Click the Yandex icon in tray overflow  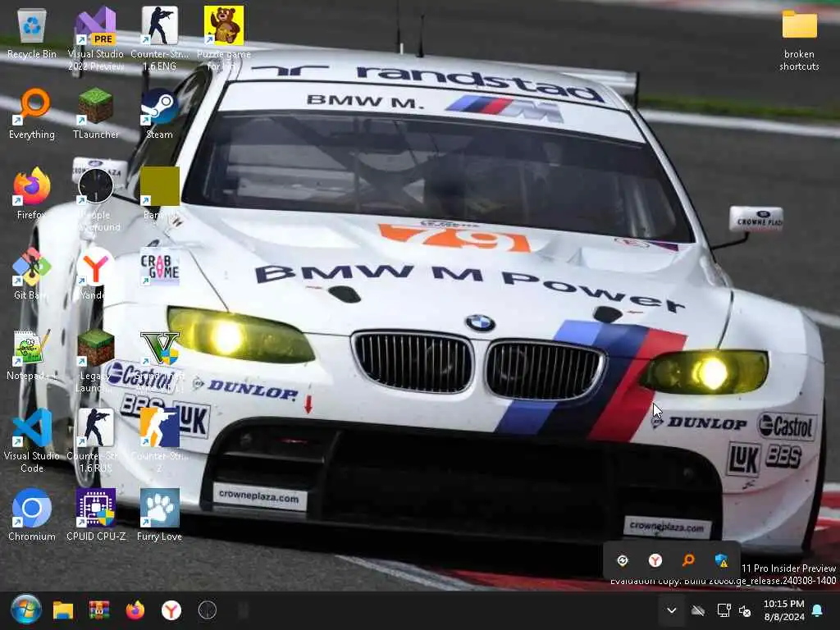coord(655,560)
